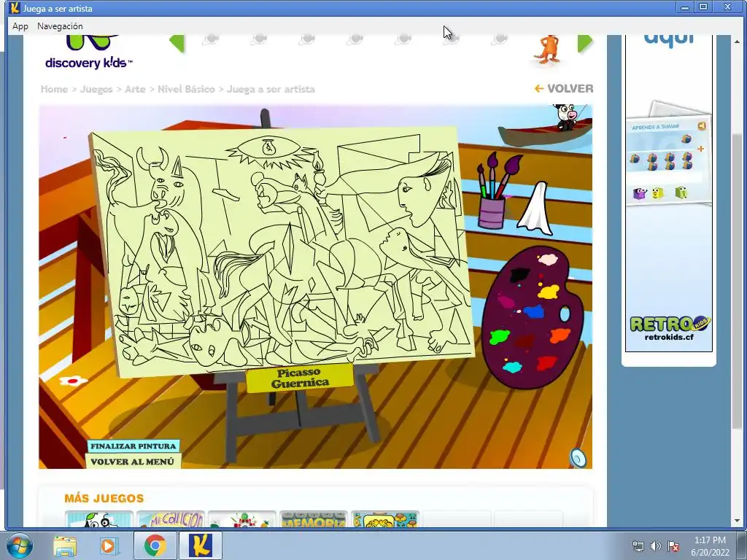Click the cow character in the boat
The width and height of the screenshot is (747, 560).
click(x=567, y=117)
